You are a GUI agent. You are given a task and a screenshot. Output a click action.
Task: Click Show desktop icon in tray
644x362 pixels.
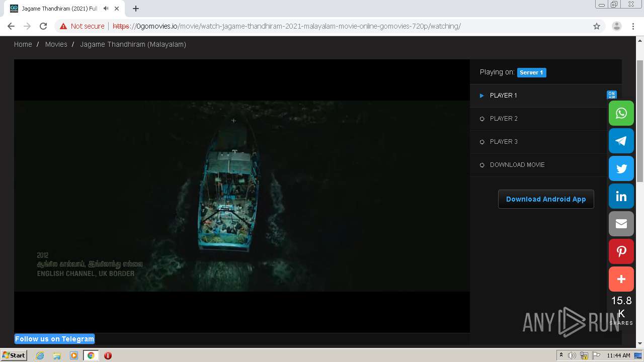pyautogui.click(x=638, y=355)
